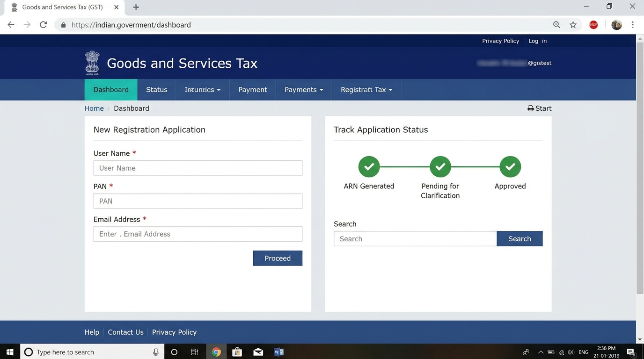Open the Status menu item

pyautogui.click(x=157, y=90)
